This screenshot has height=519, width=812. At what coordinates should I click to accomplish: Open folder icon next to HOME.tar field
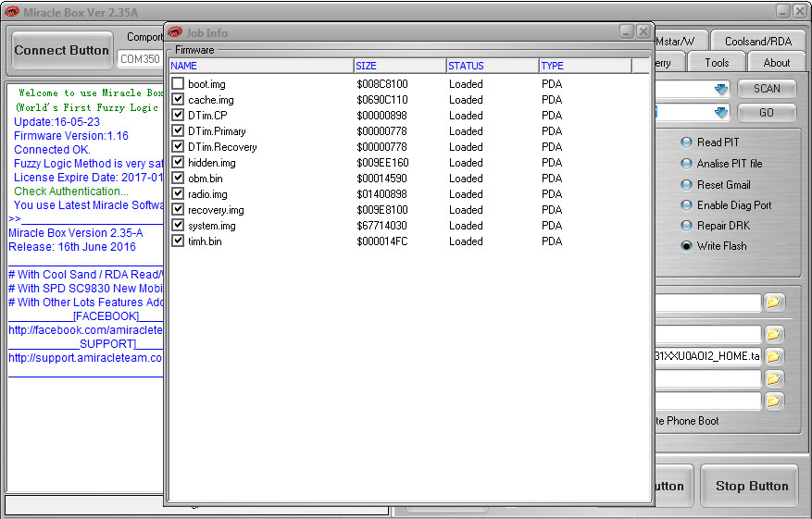[x=774, y=356]
